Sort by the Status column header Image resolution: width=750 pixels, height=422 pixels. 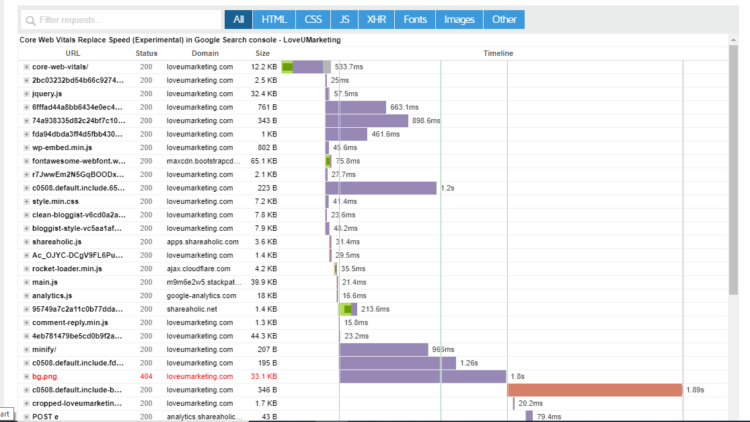(x=146, y=54)
